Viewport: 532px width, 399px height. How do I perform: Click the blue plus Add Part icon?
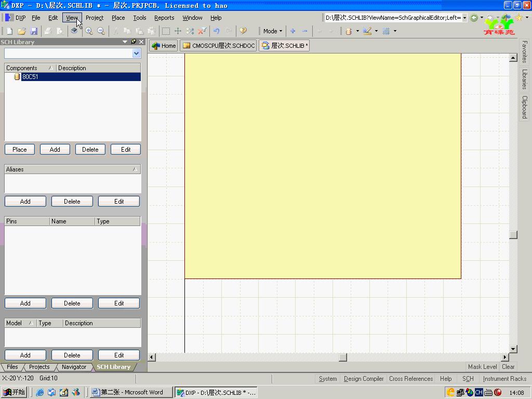point(293,31)
